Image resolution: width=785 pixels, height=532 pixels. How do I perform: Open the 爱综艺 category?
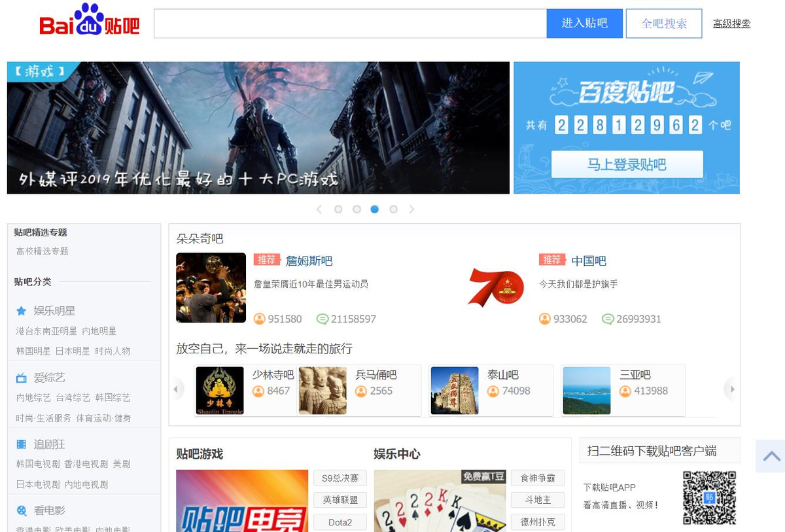[x=50, y=378]
